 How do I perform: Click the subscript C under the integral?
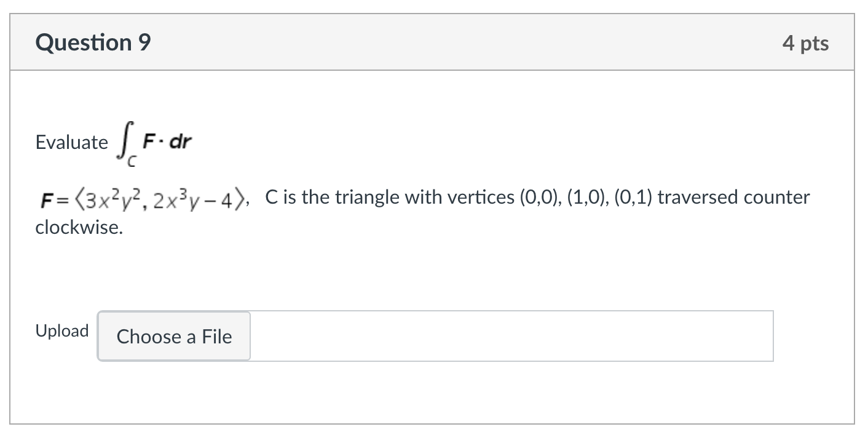click(130, 160)
